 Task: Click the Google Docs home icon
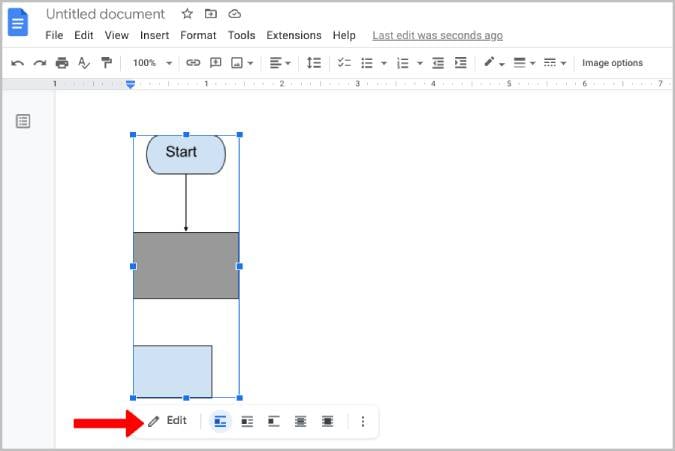tap(18, 22)
